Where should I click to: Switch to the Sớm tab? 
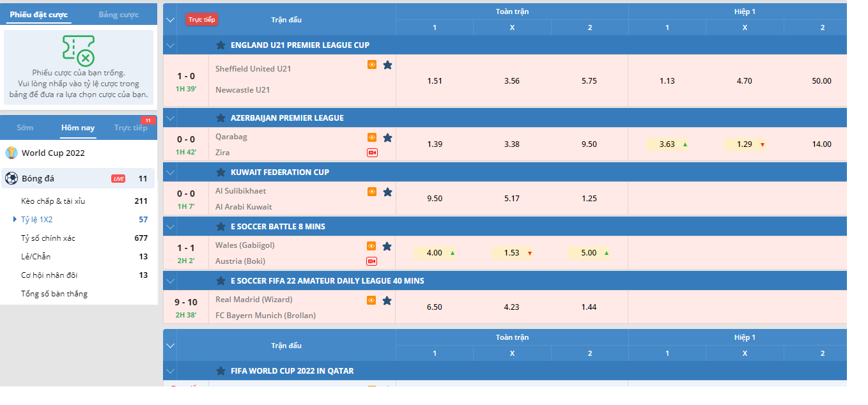[26, 128]
